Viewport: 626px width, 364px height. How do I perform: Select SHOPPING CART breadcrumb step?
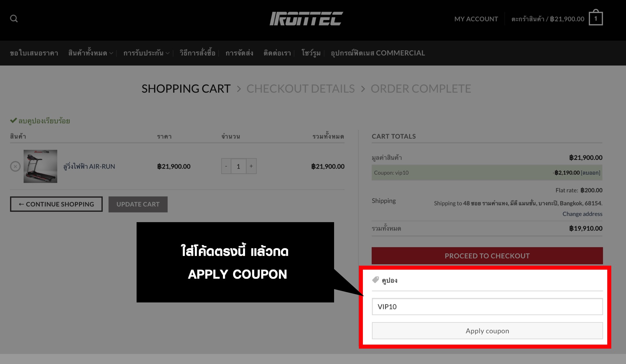point(186,89)
